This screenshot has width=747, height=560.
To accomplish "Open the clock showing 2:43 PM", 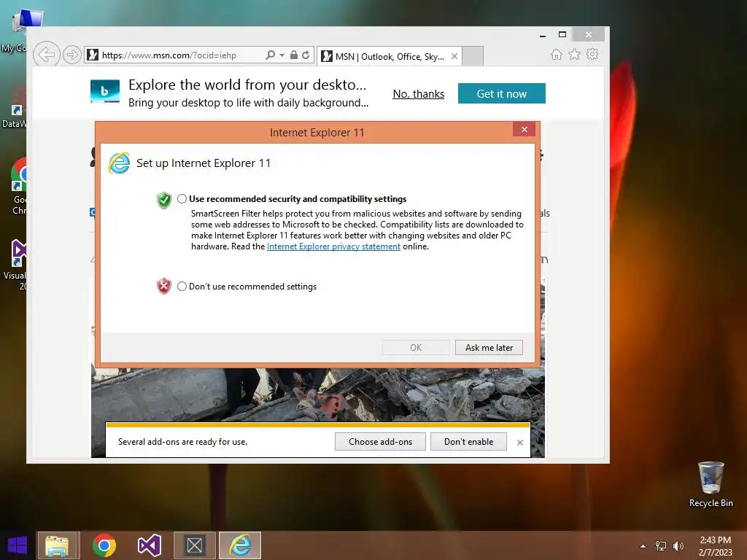I will point(715,546).
